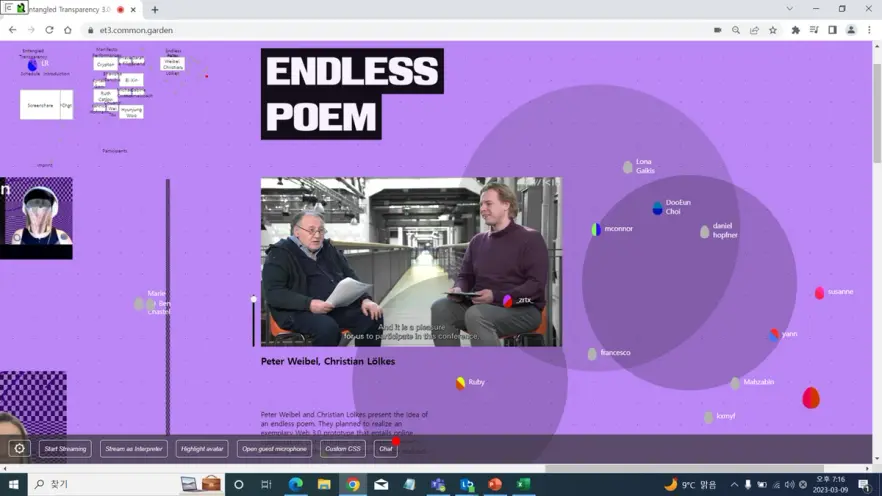Open the Schedule link in minimap

[x=30, y=74]
